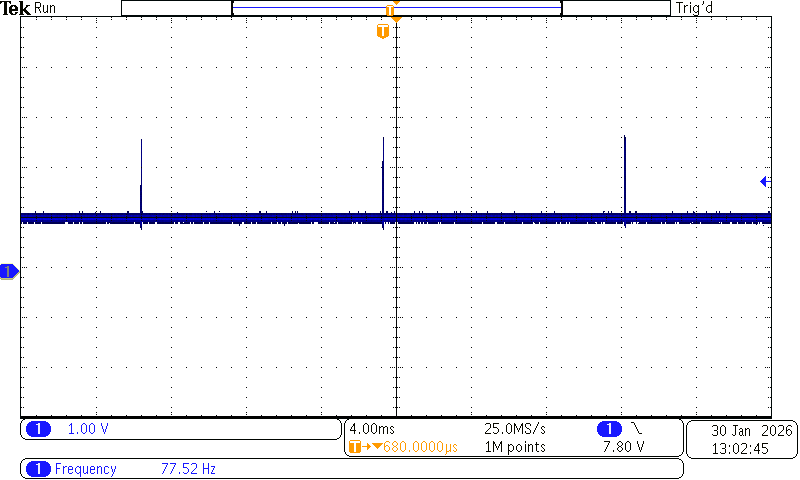Click the 25.0MS/s sample rate readout
Viewport: 800px width, 480px height.
point(515,429)
